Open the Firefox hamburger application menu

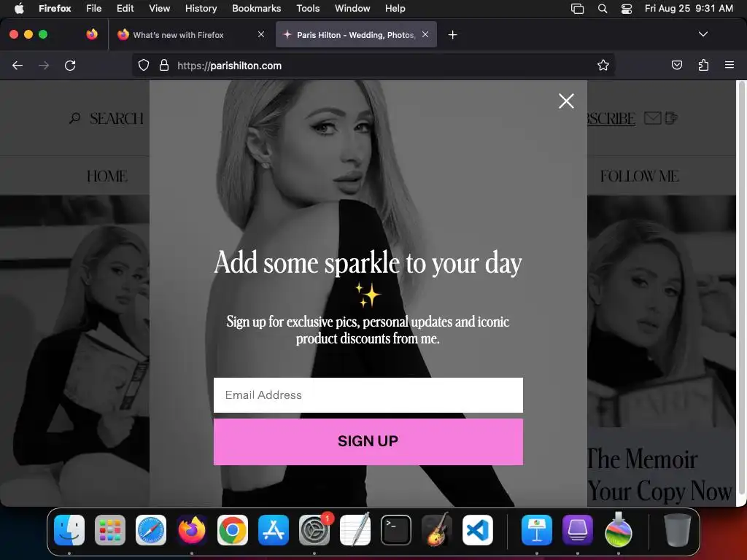tap(729, 65)
